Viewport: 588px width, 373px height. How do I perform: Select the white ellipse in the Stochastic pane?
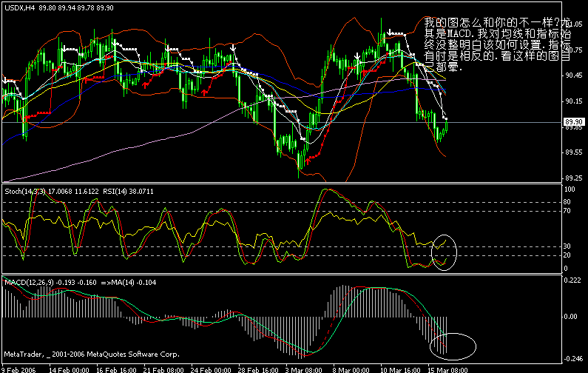coord(445,252)
